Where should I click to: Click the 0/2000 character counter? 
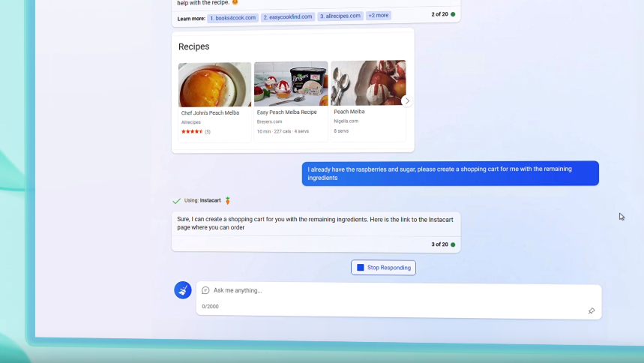tap(210, 306)
